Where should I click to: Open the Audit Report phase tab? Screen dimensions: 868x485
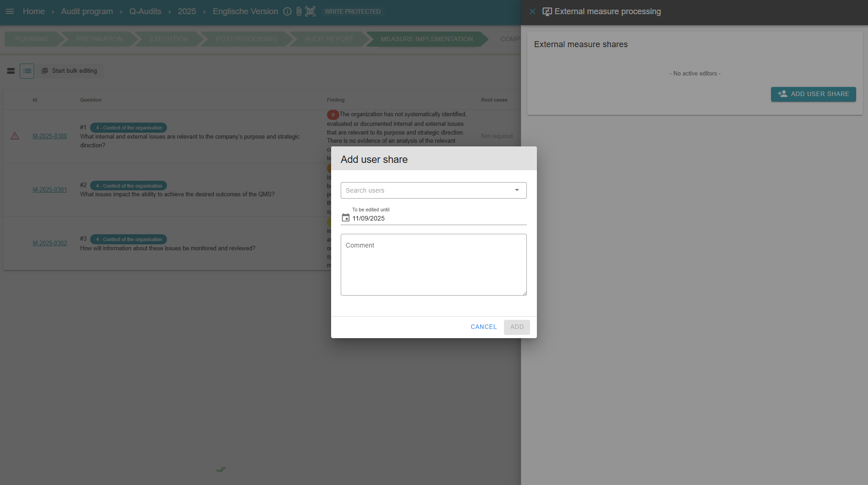(x=329, y=39)
